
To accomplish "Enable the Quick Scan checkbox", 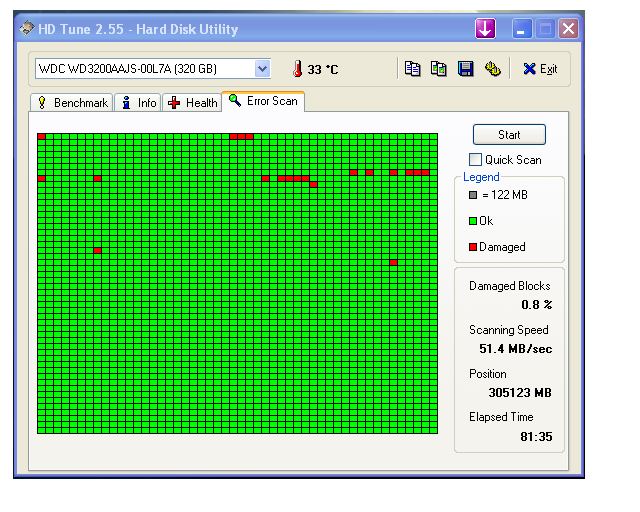I will point(475,159).
